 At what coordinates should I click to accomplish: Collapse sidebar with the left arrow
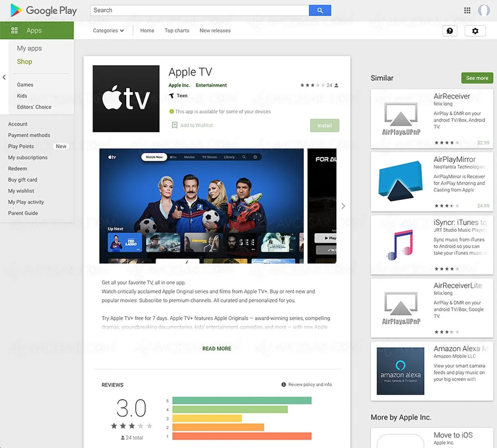[x=4, y=77]
